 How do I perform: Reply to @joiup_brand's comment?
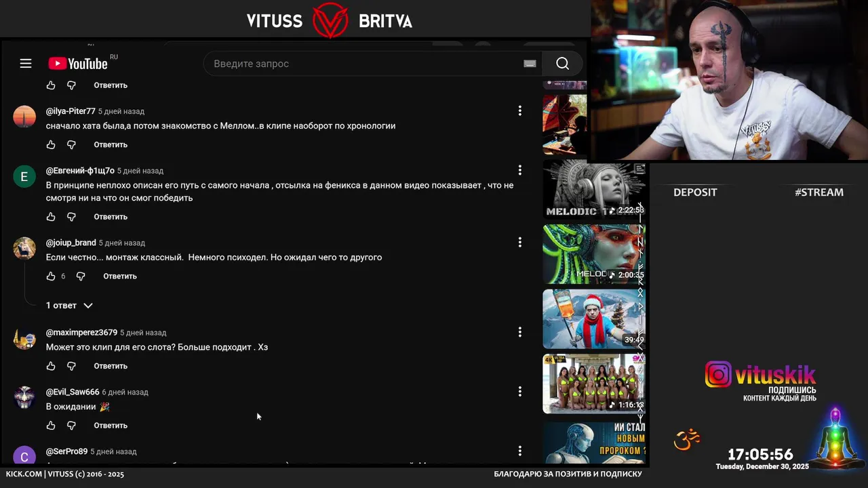point(120,276)
